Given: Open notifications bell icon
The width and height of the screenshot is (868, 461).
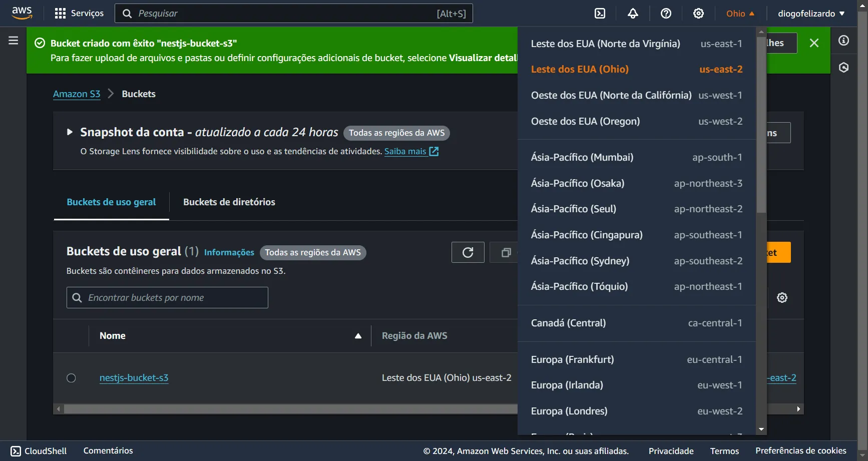Looking at the screenshot, I should click(x=633, y=14).
